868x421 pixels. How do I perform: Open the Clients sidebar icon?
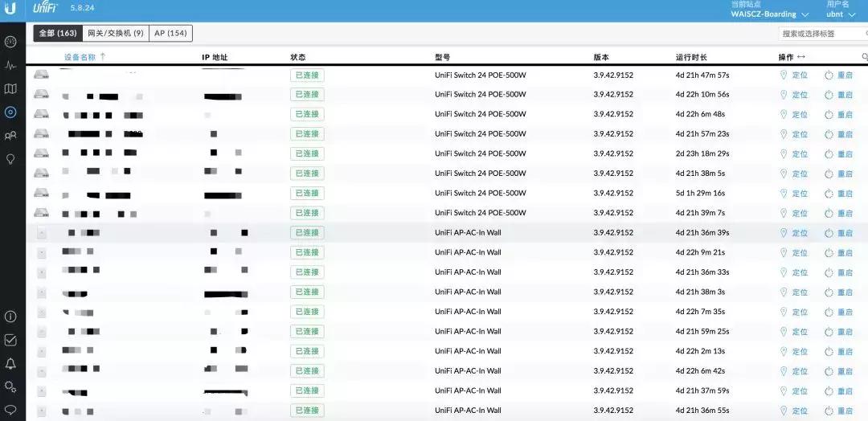[10, 136]
